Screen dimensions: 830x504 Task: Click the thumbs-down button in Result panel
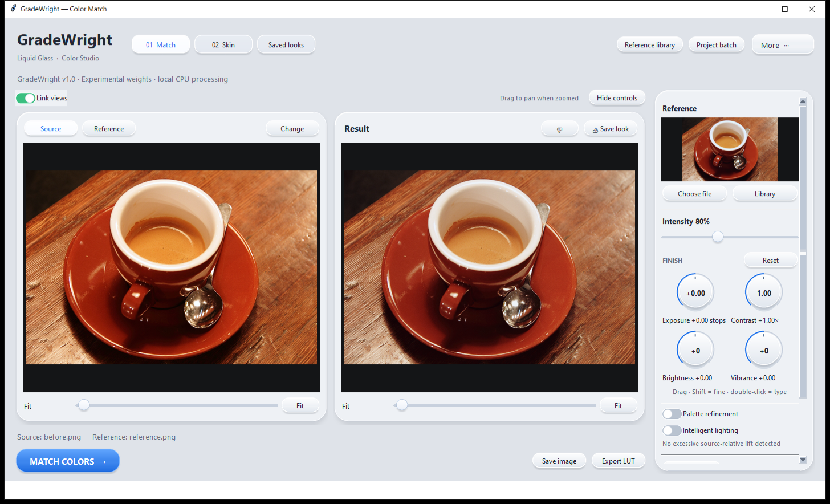[x=560, y=129]
